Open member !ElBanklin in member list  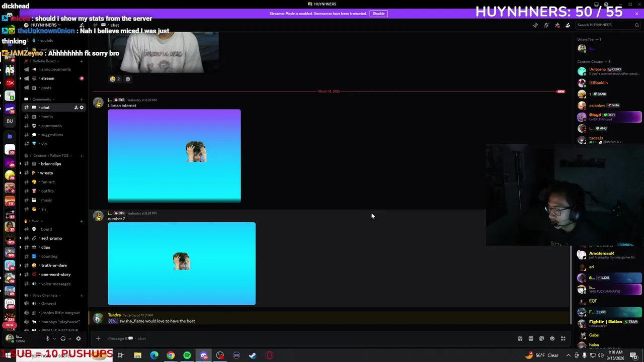point(609,83)
